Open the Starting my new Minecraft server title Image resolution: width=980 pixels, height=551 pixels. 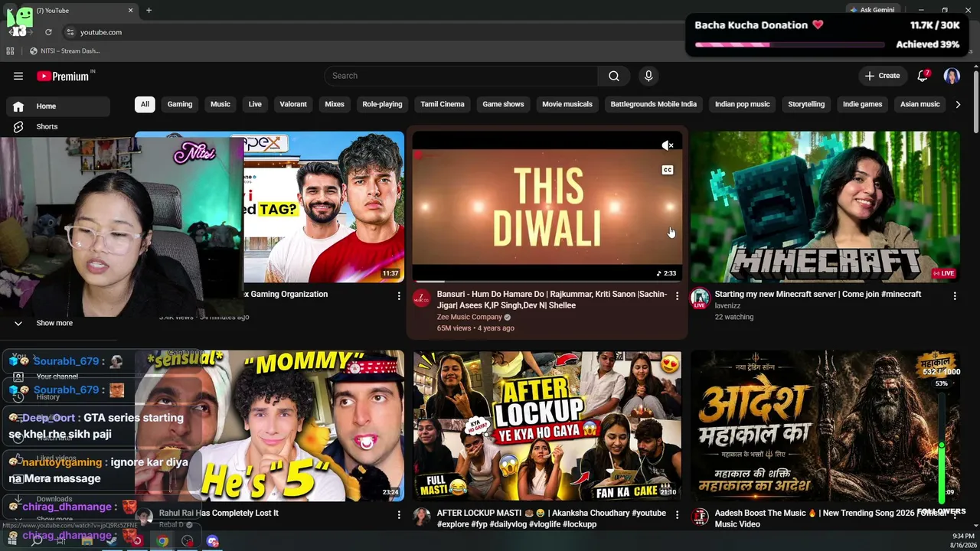pos(818,294)
